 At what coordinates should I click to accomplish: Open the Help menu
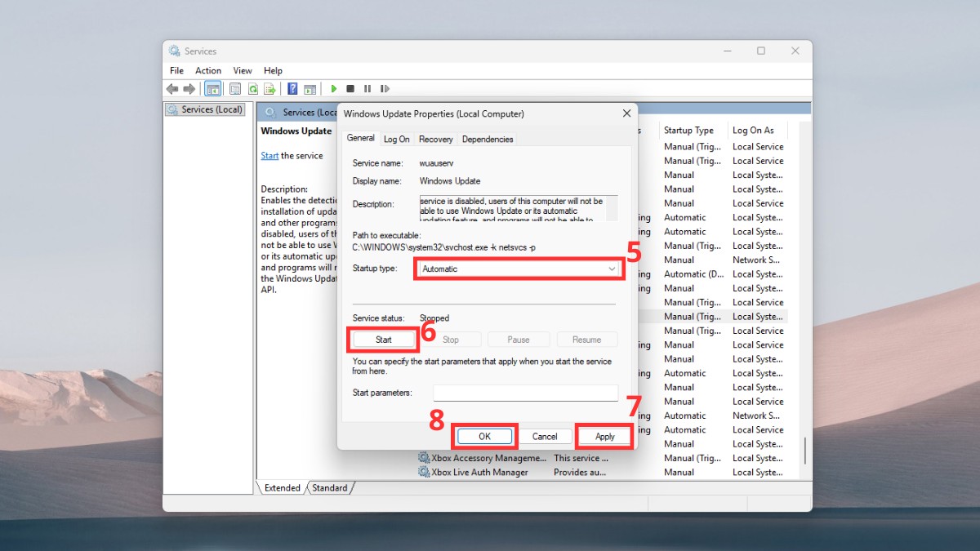[273, 71]
